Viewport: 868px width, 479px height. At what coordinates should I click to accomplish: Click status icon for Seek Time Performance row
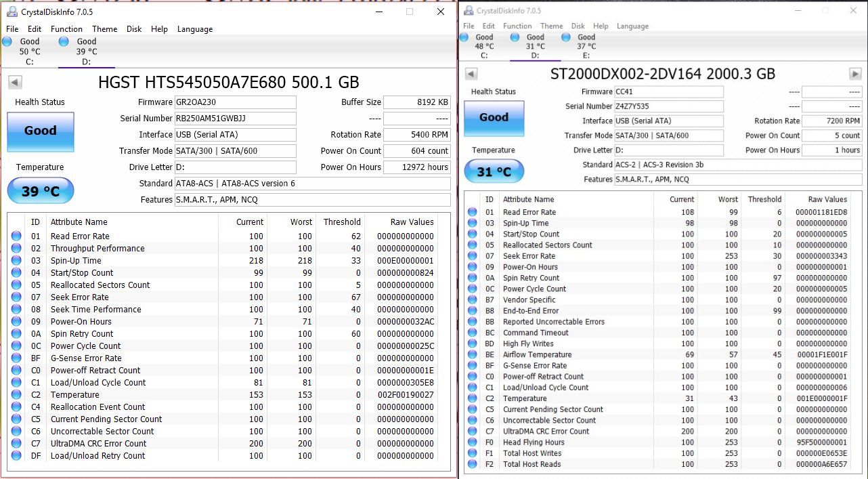point(16,309)
